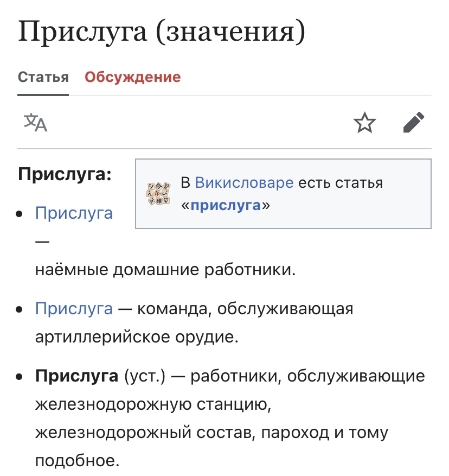Screen dimensions: 449x476
Task: Add page to watchlist with star icon
Action: click(x=364, y=123)
